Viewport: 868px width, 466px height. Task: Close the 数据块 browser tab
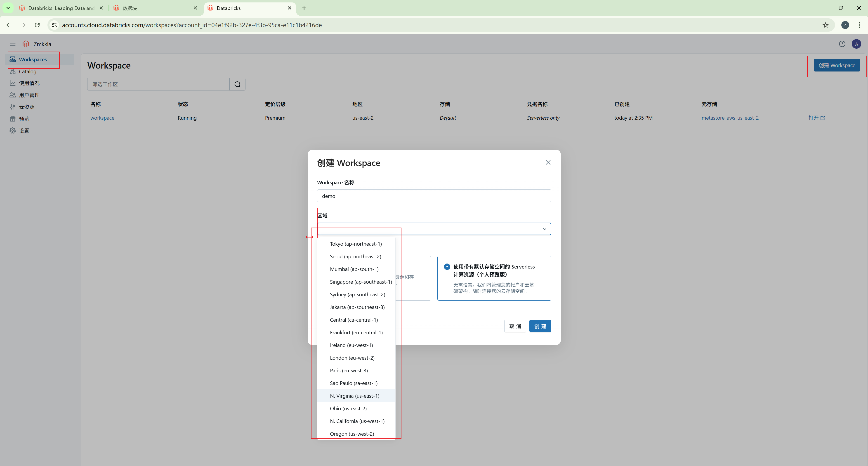pyautogui.click(x=196, y=8)
